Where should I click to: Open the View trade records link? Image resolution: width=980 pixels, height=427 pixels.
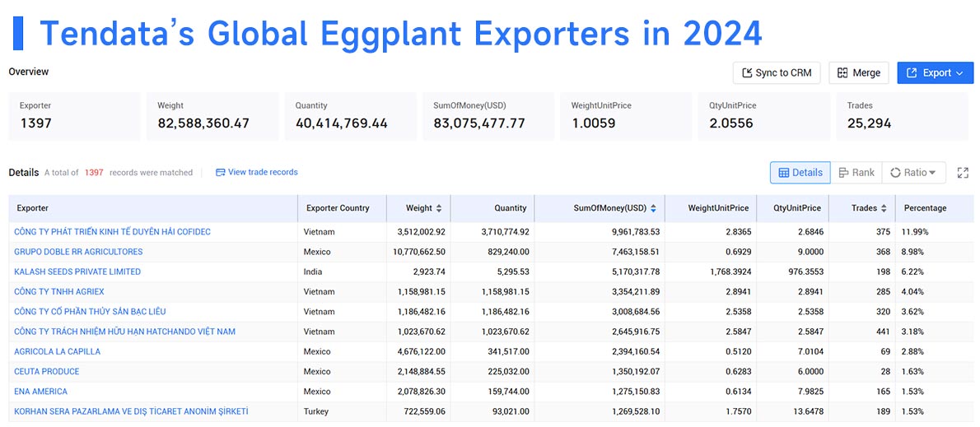tap(257, 172)
